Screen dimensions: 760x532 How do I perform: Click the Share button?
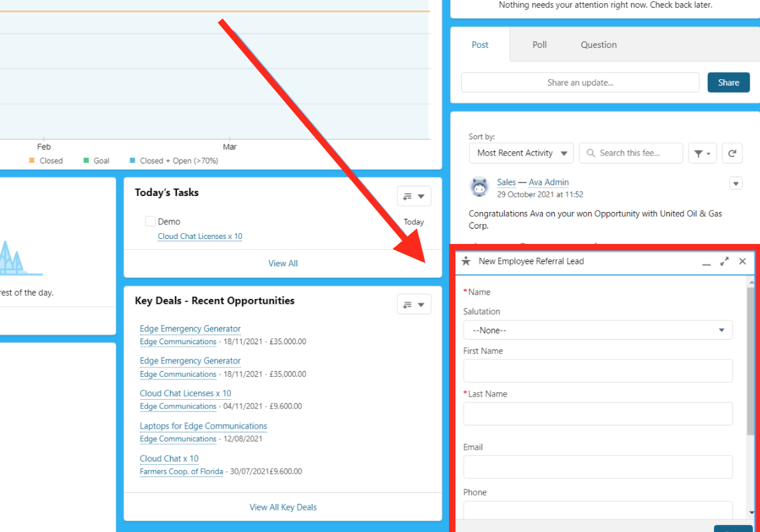729,82
